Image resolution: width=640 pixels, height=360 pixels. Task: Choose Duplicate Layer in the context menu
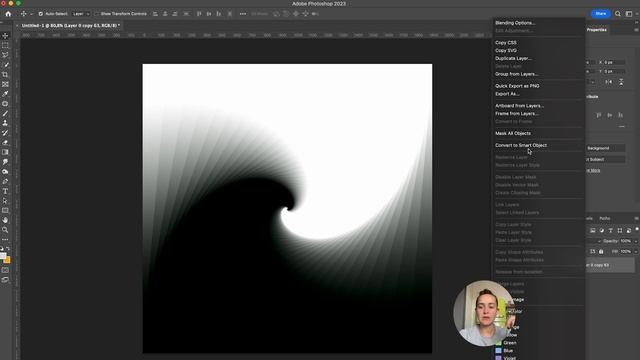pyautogui.click(x=513, y=58)
